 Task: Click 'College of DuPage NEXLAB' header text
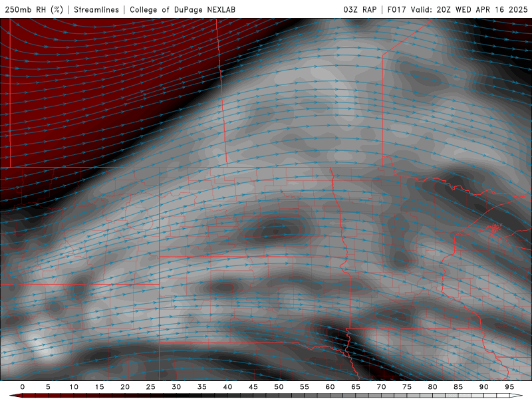[182, 9]
